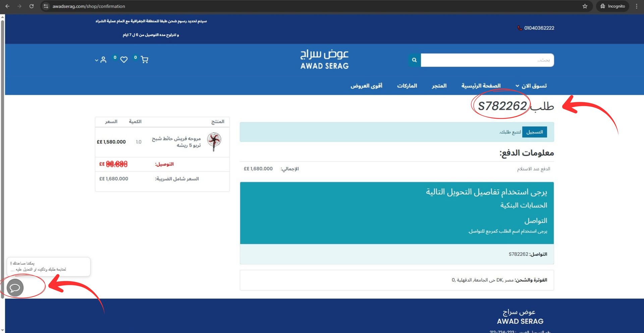Expand the تسوق الان dropdown menu
Image resolution: width=644 pixels, height=333 pixels.
[x=534, y=85]
